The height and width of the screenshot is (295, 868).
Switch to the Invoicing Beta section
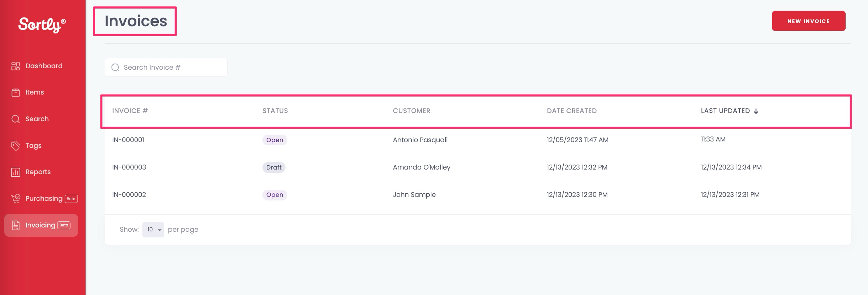(41, 225)
